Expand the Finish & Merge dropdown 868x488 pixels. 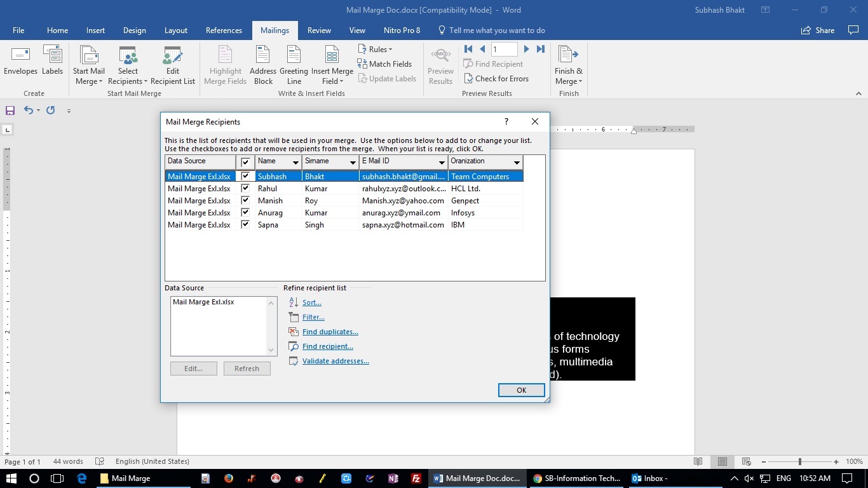pyautogui.click(x=567, y=66)
